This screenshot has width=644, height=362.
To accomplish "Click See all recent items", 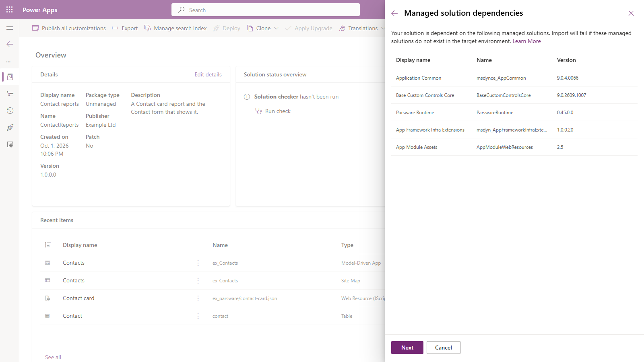I will click(53, 357).
